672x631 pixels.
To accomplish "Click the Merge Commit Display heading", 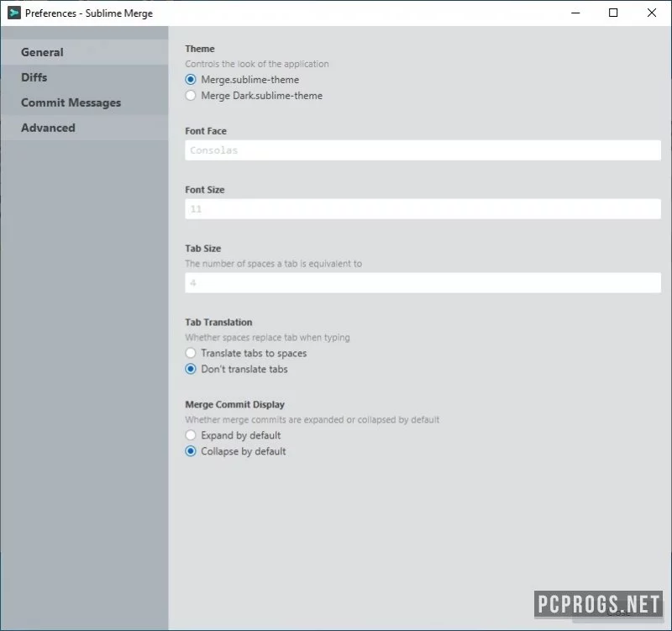I will point(235,405).
